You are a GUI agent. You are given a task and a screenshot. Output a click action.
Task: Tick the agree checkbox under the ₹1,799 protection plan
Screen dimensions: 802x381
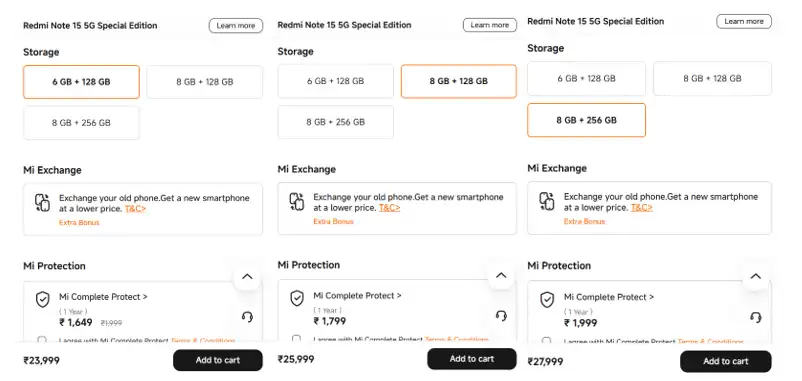click(296, 339)
